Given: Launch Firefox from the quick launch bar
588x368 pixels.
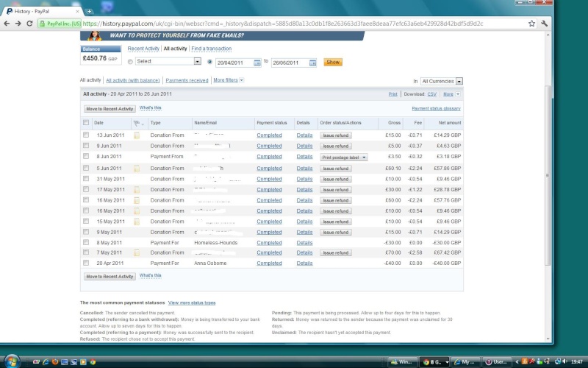Looking at the screenshot, I should 55,362.
